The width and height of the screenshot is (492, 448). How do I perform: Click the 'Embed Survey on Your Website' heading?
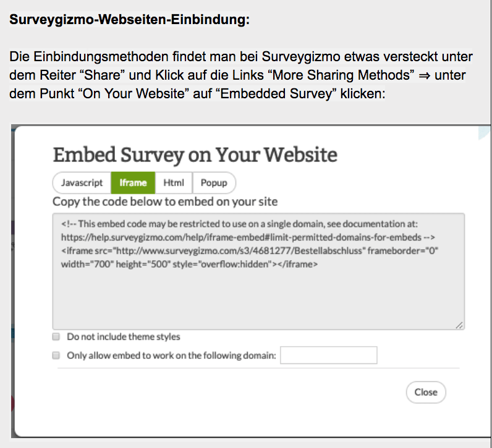pos(195,154)
